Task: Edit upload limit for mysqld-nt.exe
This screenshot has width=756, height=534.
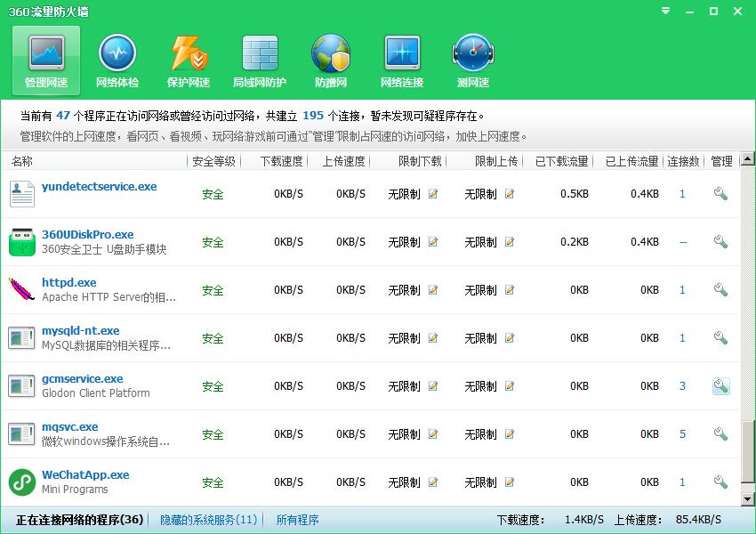Action: point(509,338)
